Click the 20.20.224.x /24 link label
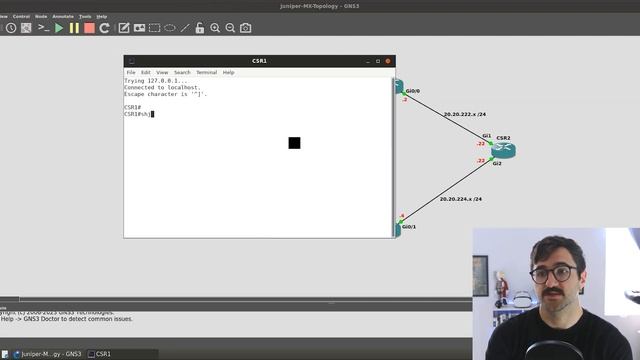Image resolution: width=640 pixels, height=360 pixels. 460,199
